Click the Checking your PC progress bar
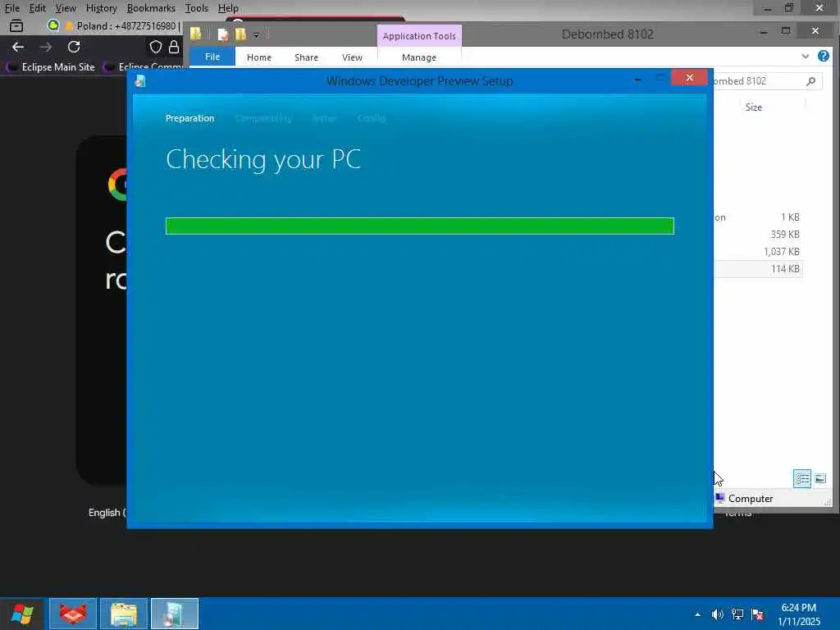The height and width of the screenshot is (630, 840). click(419, 226)
